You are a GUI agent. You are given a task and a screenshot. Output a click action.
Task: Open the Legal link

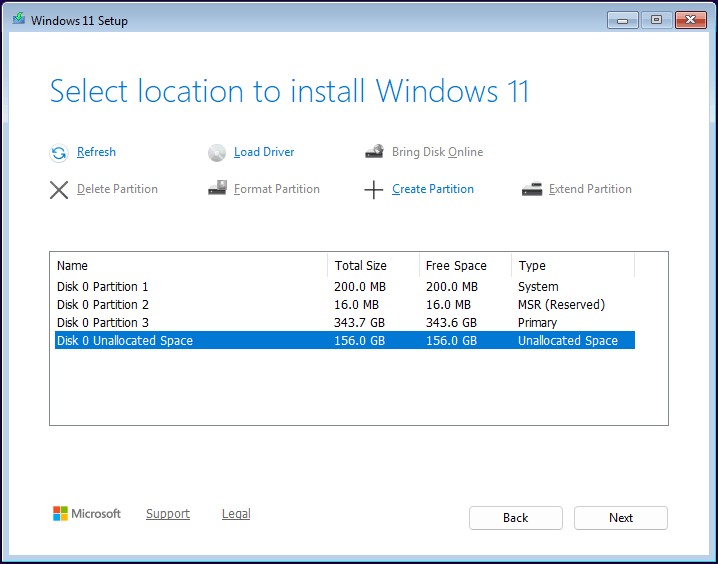pyautogui.click(x=236, y=514)
